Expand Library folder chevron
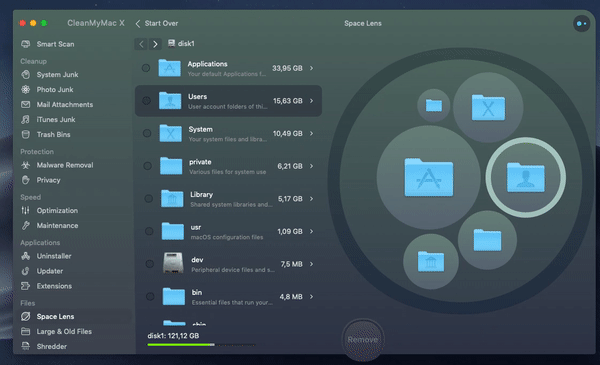This screenshot has width=600, height=365. click(x=311, y=199)
